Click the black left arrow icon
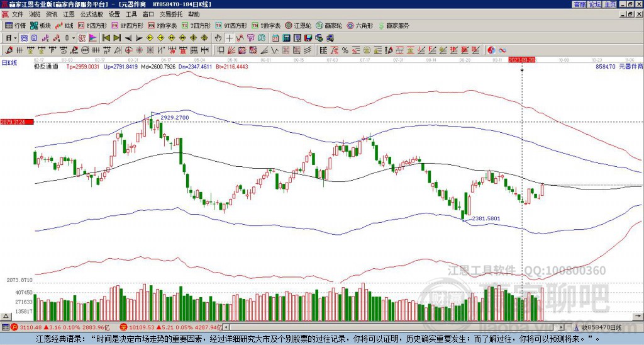The width and height of the screenshot is (644, 345). (128, 38)
